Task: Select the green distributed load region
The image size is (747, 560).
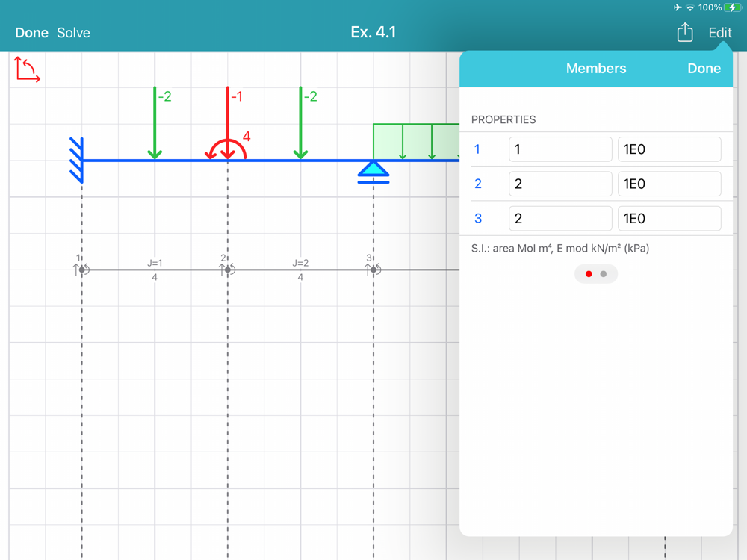Action: coord(416,142)
